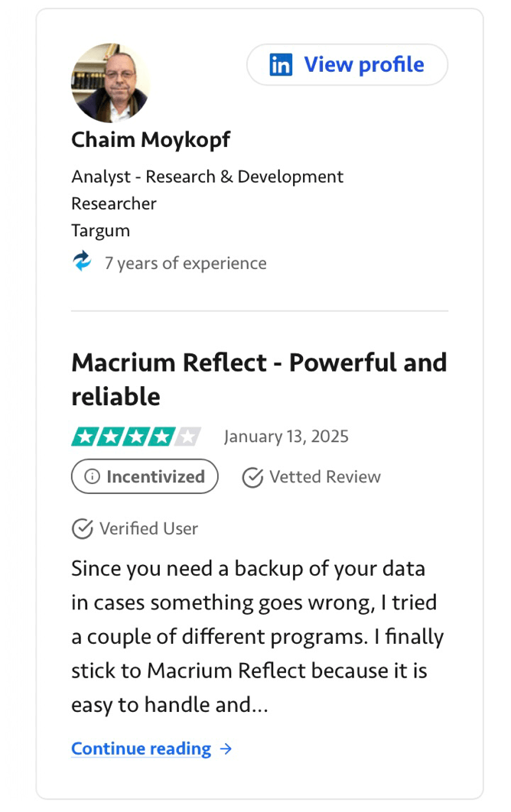Image resolution: width=511 pixels, height=812 pixels.
Task: Click the checkmark icon beside Vetted Review
Action: coord(252,476)
